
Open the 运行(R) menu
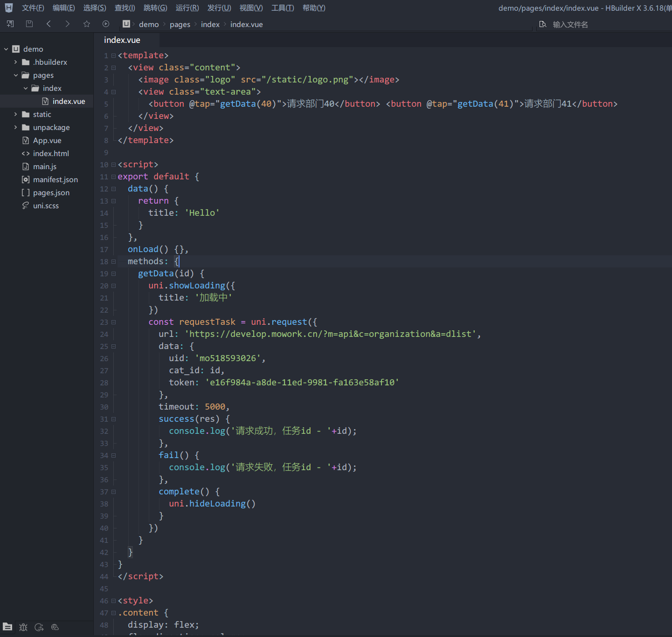point(187,8)
